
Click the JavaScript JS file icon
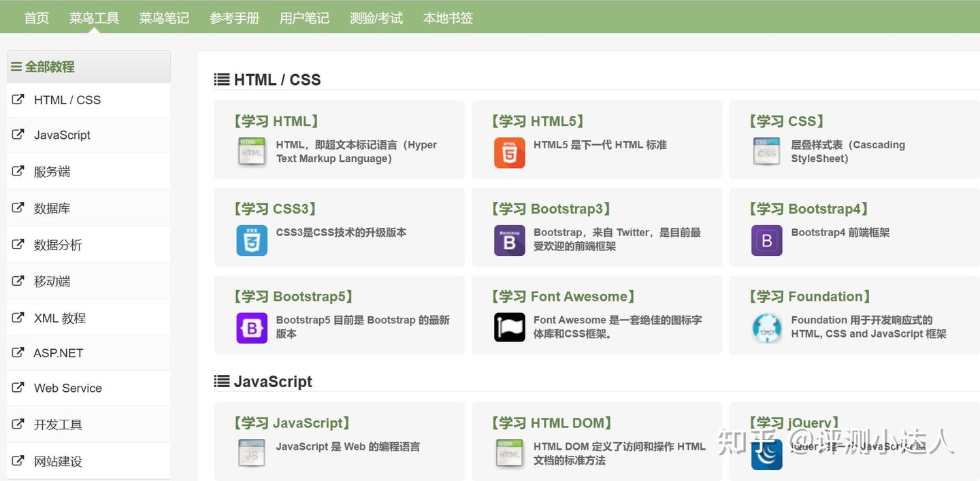[x=252, y=454]
